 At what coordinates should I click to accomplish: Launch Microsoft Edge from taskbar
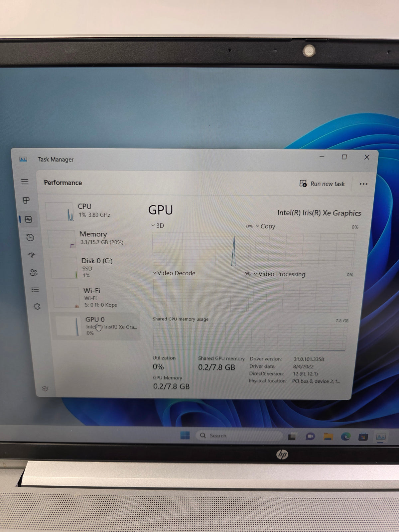tap(346, 436)
